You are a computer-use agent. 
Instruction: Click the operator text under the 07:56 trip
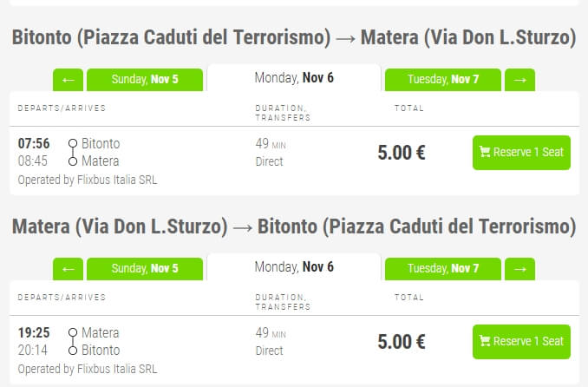88,180
